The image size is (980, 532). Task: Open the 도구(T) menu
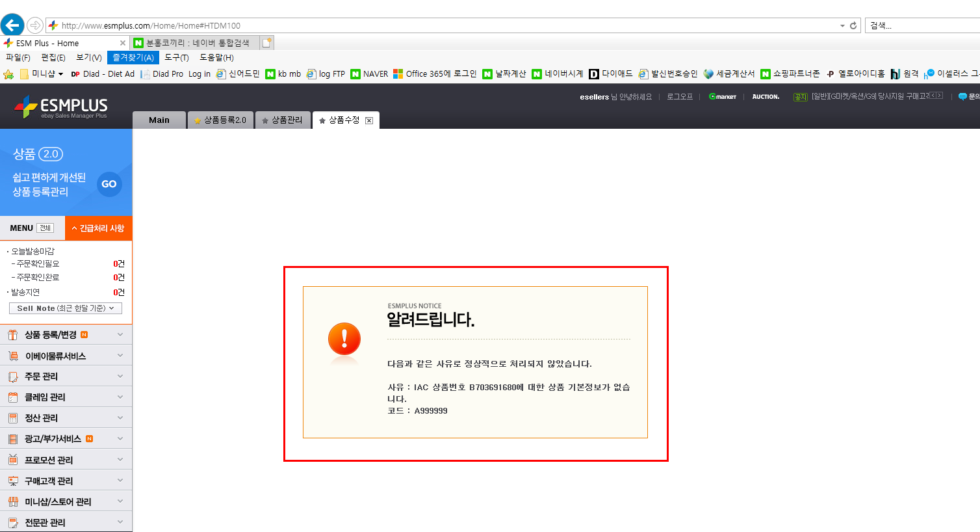[176, 58]
